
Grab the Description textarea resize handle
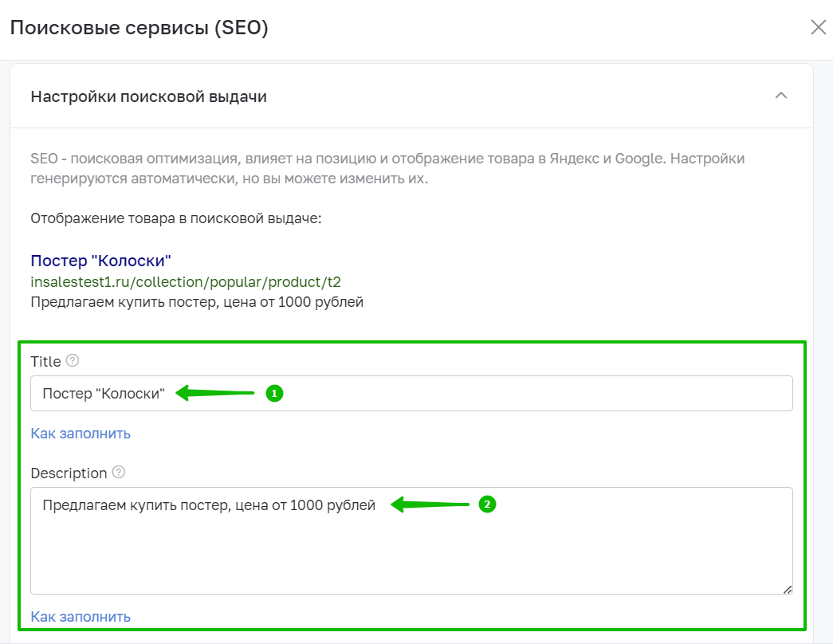coord(788,589)
